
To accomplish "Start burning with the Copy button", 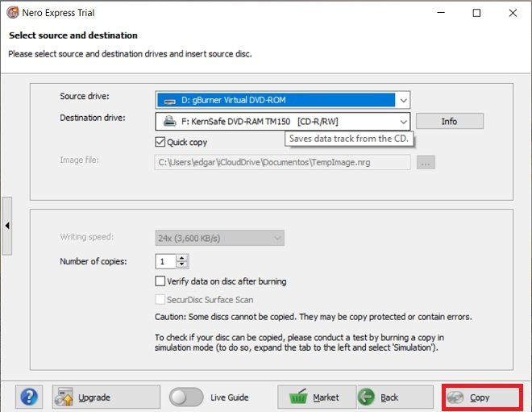I will 482,397.
